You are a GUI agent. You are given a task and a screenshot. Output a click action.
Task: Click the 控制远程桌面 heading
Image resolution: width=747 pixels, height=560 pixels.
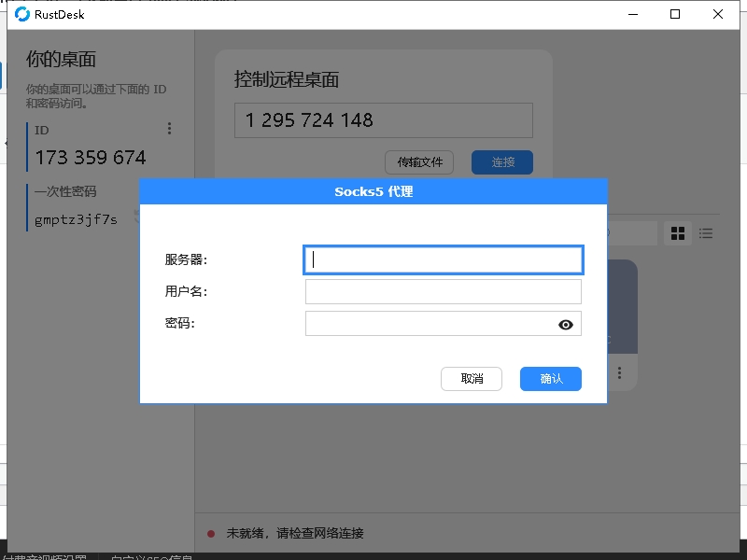pyautogui.click(x=287, y=79)
